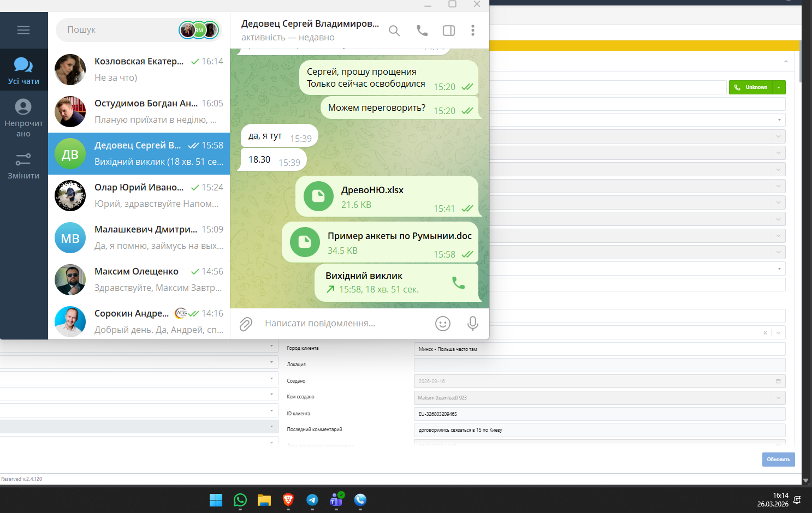
Task: Switch to the Непрочитано folder
Action: (x=23, y=118)
